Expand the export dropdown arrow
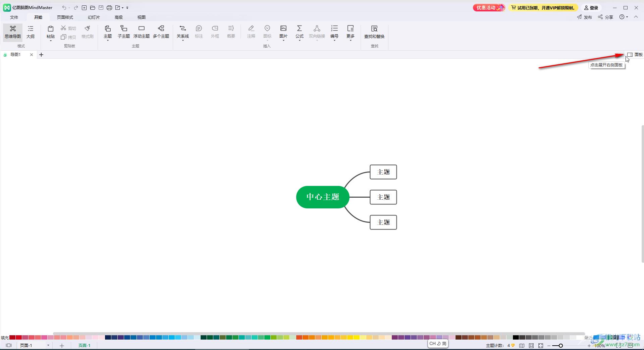644x350 pixels. click(x=122, y=8)
